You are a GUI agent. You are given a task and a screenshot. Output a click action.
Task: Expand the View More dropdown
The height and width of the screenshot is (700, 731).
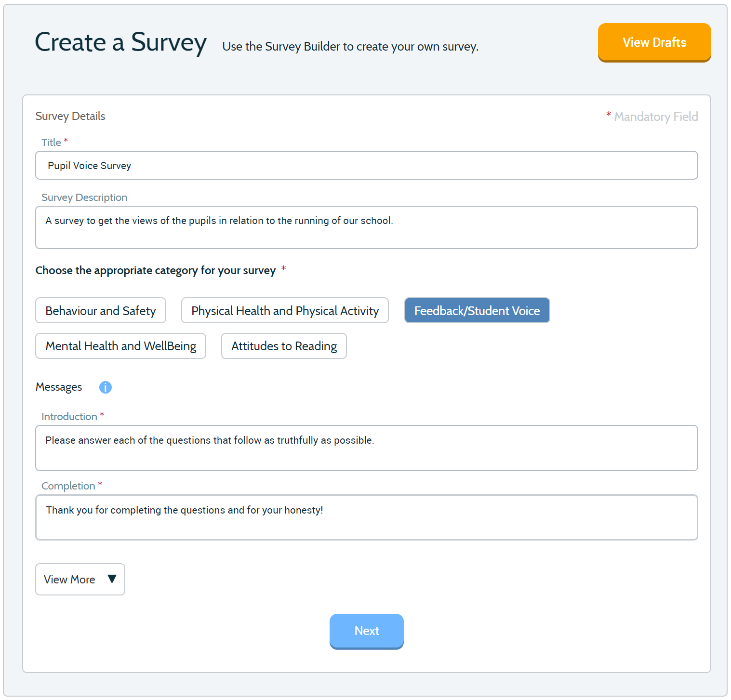tap(80, 580)
